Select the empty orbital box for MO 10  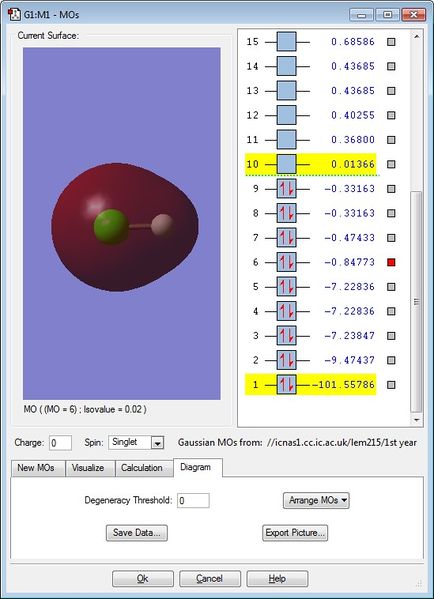pyautogui.click(x=287, y=164)
